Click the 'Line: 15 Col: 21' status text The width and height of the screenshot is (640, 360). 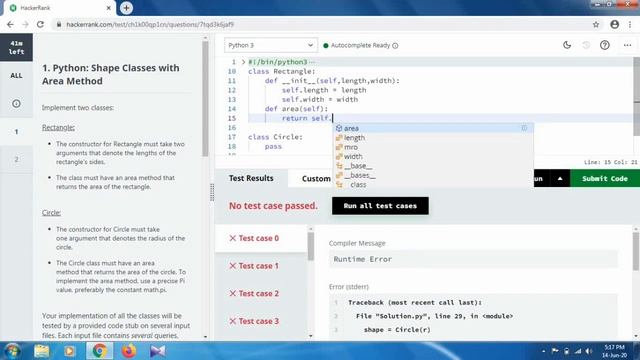point(610,162)
